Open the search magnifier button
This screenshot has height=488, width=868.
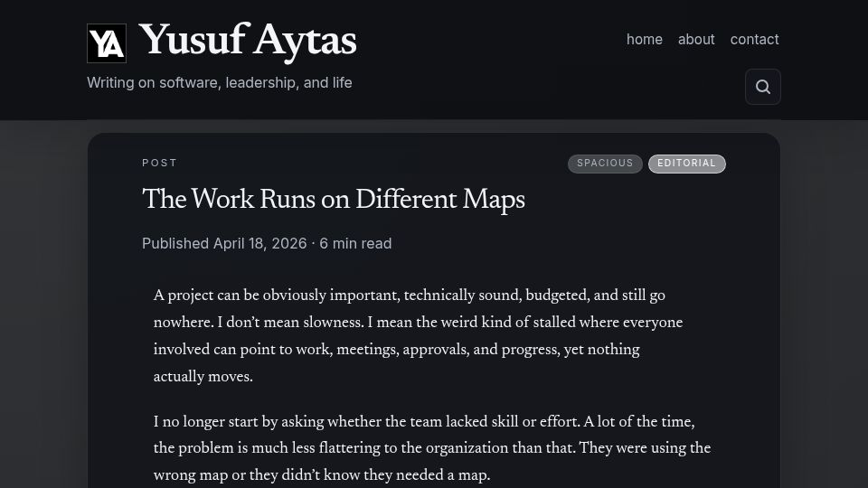[x=763, y=87]
